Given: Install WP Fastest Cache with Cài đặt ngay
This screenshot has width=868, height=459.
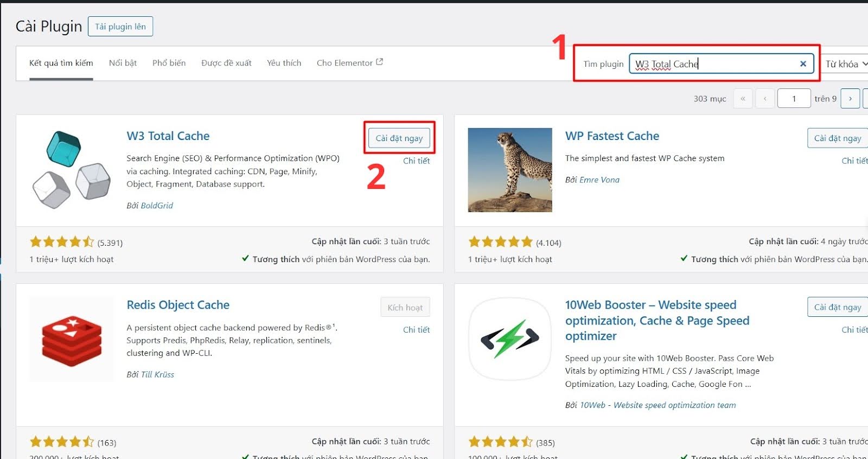Looking at the screenshot, I should 838,138.
